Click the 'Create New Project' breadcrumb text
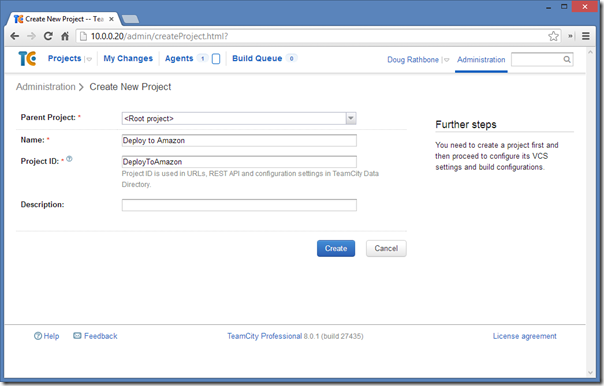 130,87
